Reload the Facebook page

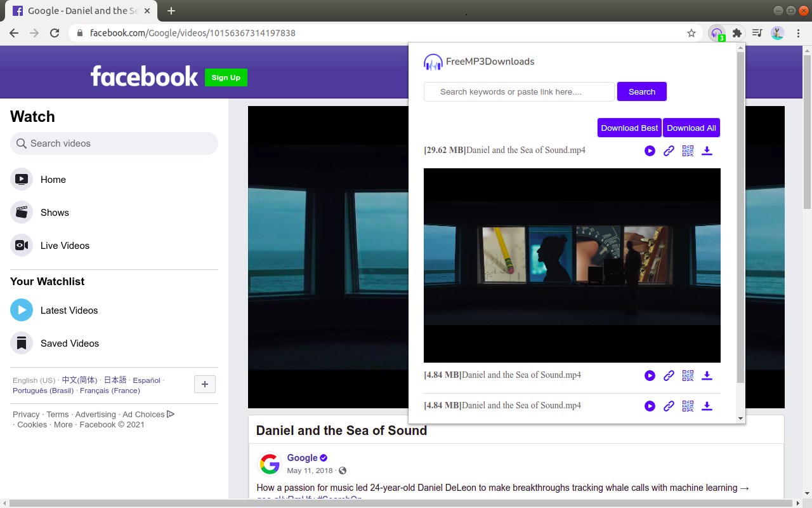pos(55,33)
